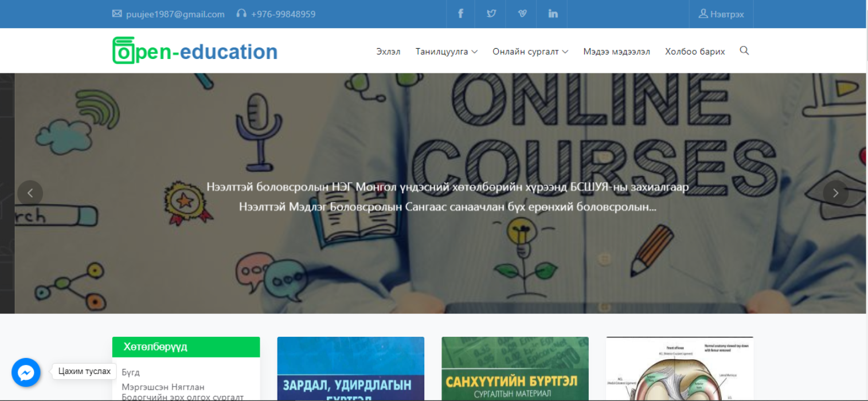Open the Онлайн сургалт menu label
The width and height of the screenshot is (868, 401).
pos(526,52)
